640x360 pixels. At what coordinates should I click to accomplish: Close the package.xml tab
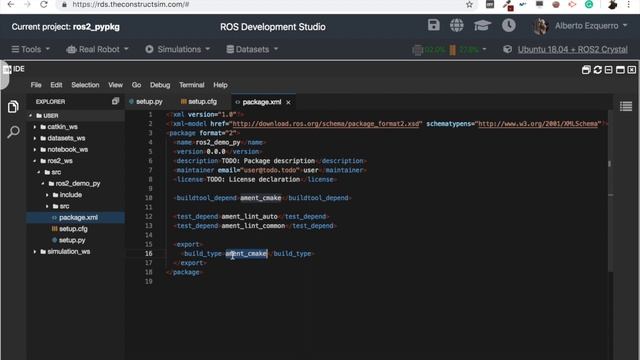pyautogui.click(x=289, y=102)
